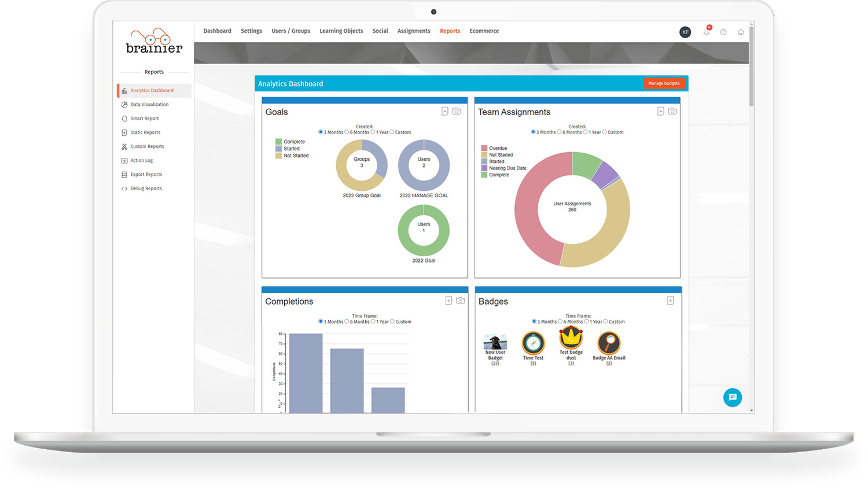Select the 6 Months option for Goals created
This screenshot has width=868, height=488.
tap(348, 132)
